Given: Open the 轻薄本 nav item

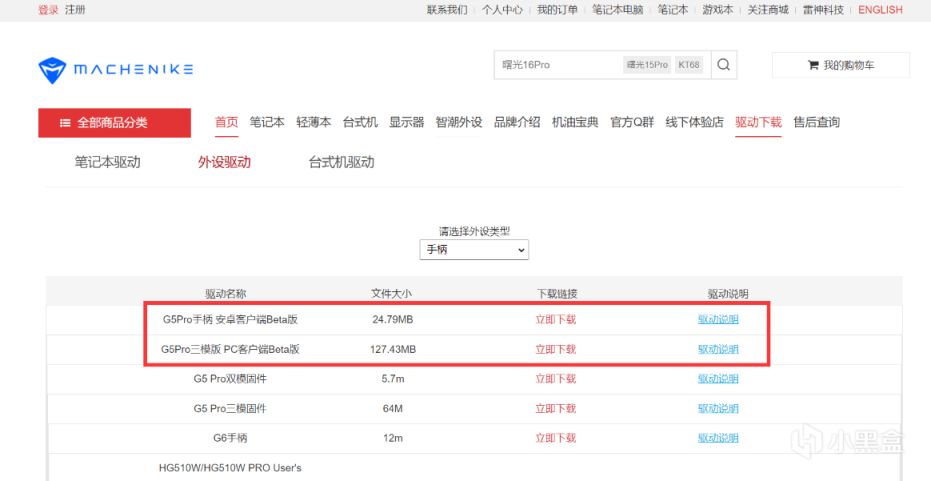Looking at the screenshot, I should pos(314,122).
